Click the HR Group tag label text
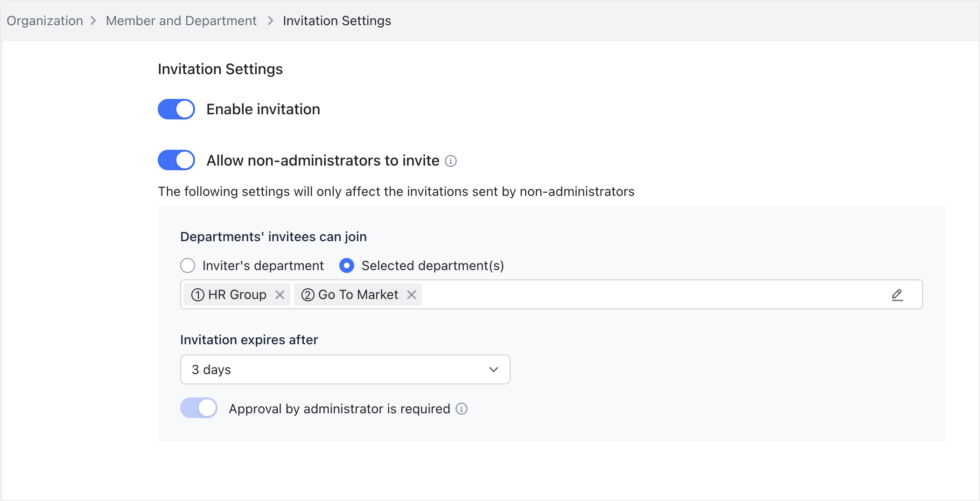The width and height of the screenshot is (980, 501). pos(237,294)
